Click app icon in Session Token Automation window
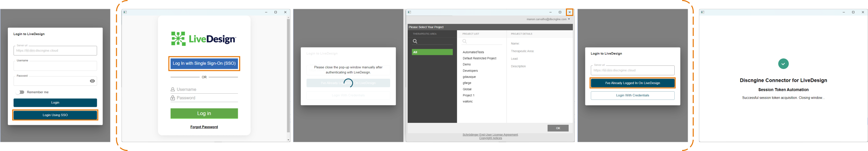This screenshot has width=868, height=151. [702, 12]
